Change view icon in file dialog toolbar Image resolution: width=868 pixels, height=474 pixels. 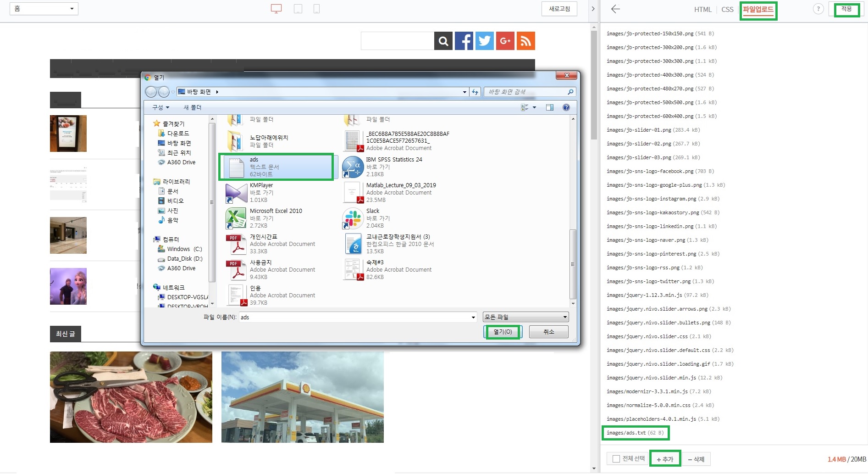click(x=525, y=107)
